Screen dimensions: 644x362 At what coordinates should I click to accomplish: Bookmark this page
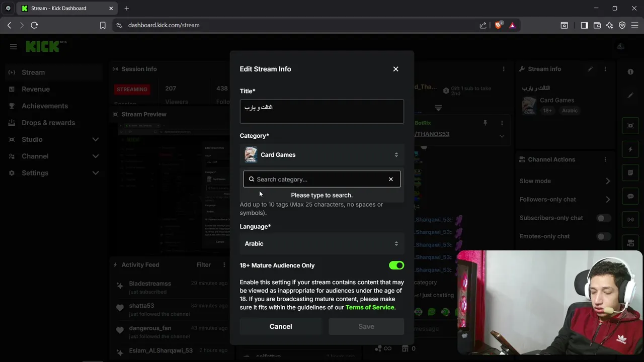coord(103,25)
